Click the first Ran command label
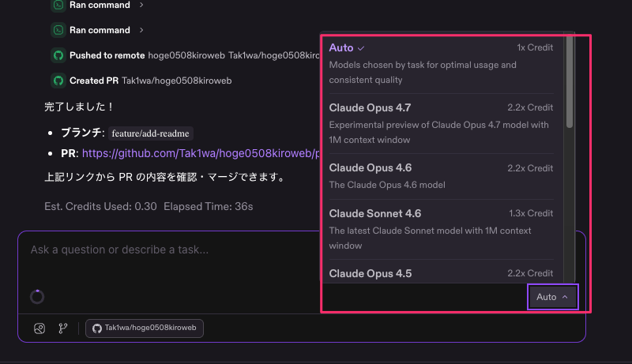632x364 pixels. pyautogui.click(x=100, y=6)
